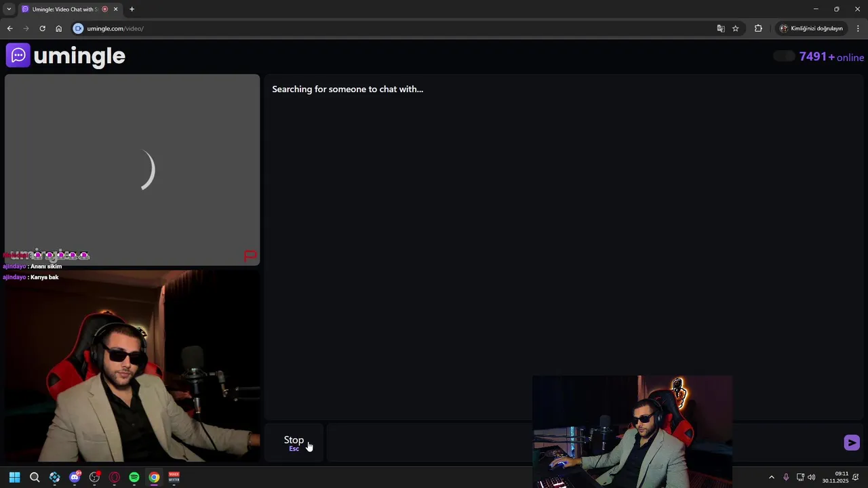The width and height of the screenshot is (868, 488).
Task: Click the red report flag on the stranger video
Action: [x=250, y=256]
